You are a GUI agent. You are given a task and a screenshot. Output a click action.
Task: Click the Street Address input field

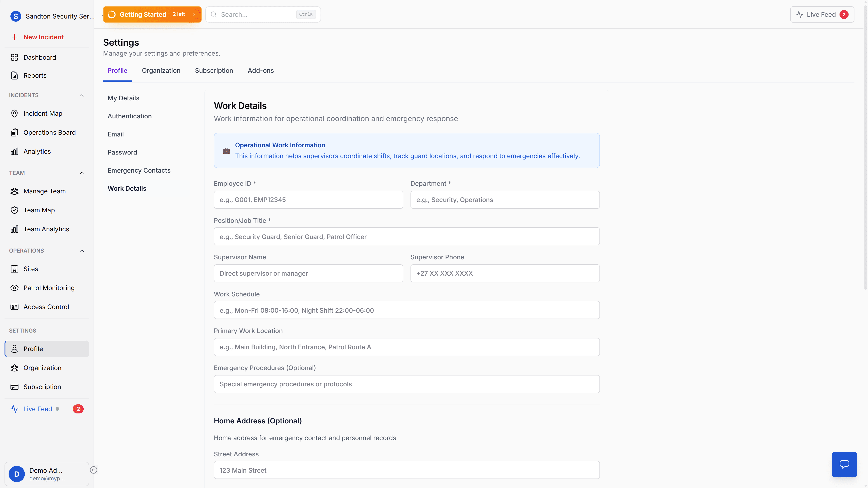[x=407, y=470]
